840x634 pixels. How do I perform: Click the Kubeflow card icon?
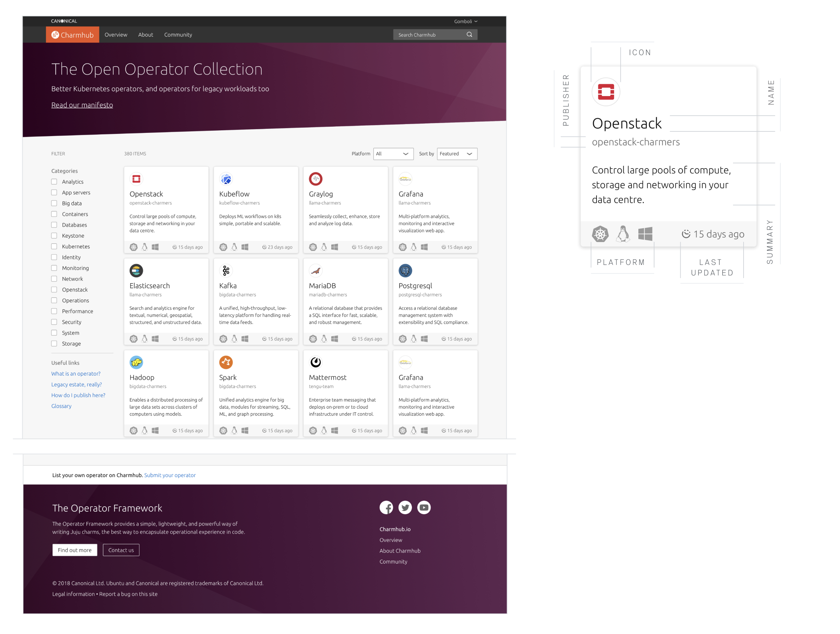click(226, 179)
